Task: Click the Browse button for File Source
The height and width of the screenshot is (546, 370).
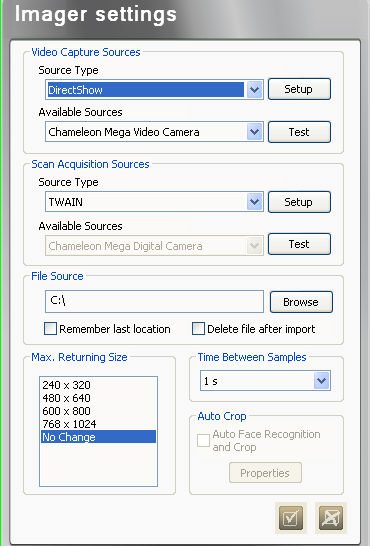Action: tap(301, 302)
